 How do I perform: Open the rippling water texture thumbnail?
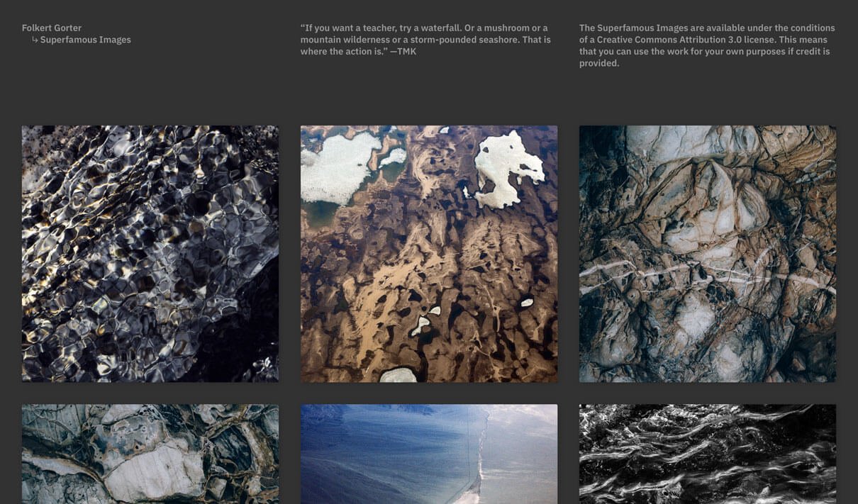pos(150,254)
